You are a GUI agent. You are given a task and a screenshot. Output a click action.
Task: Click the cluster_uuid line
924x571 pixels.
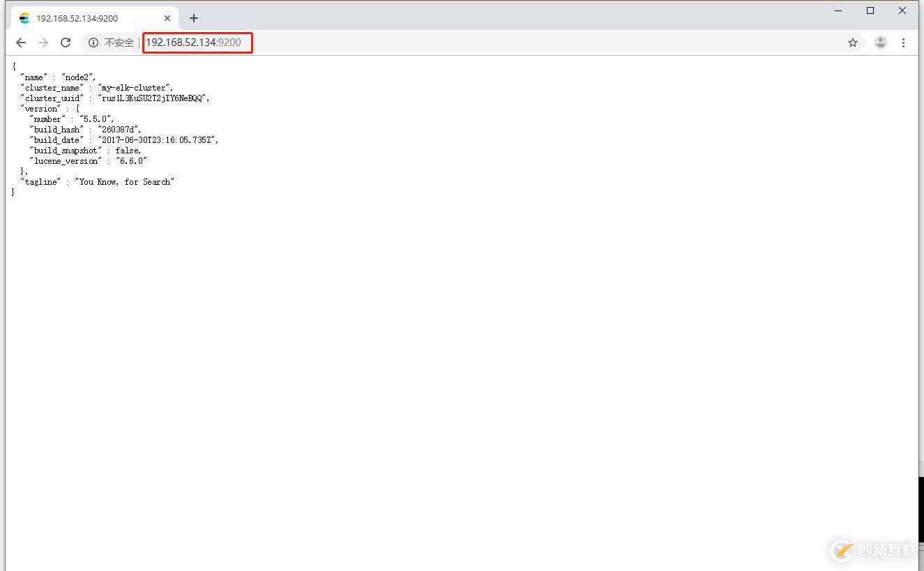point(115,98)
